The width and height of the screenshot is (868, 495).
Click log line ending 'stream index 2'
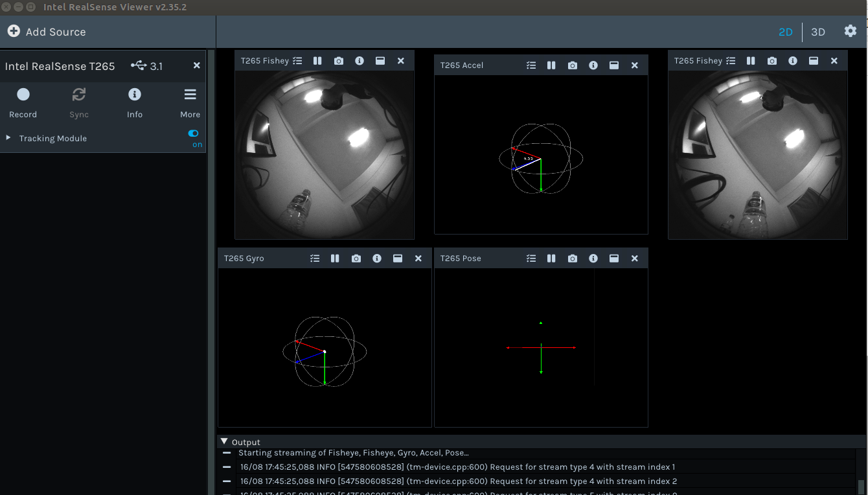click(459, 481)
